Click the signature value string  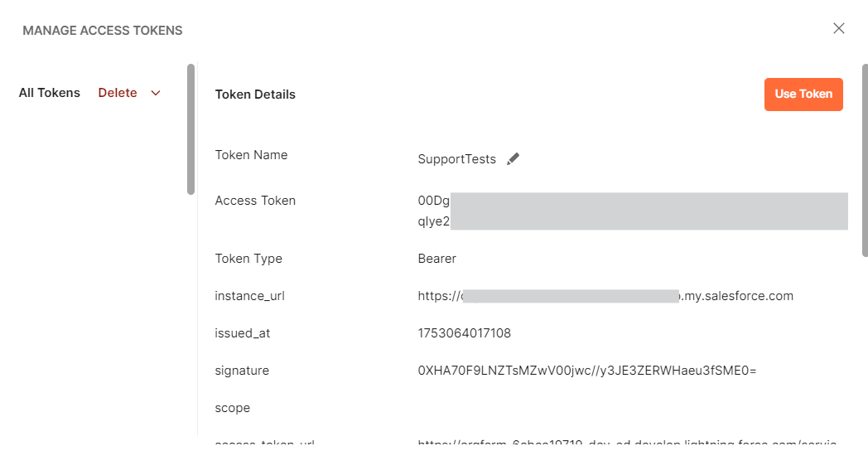pyautogui.click(x=587, y=371)
